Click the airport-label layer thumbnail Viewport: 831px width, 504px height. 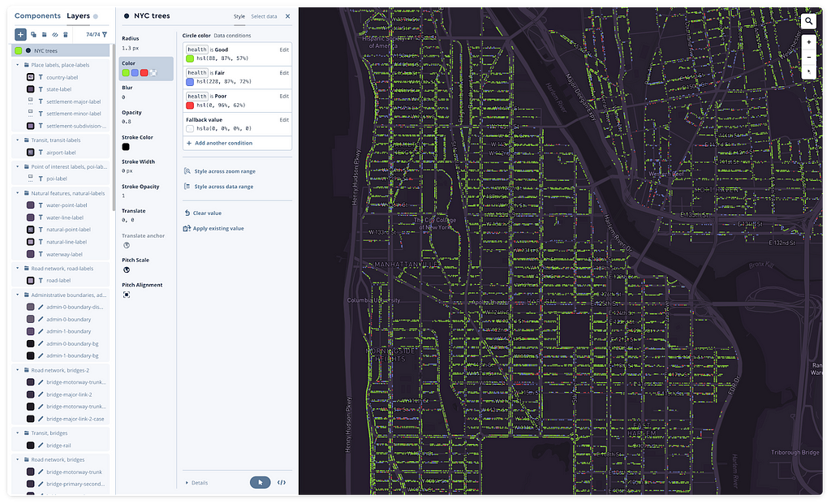31,153
